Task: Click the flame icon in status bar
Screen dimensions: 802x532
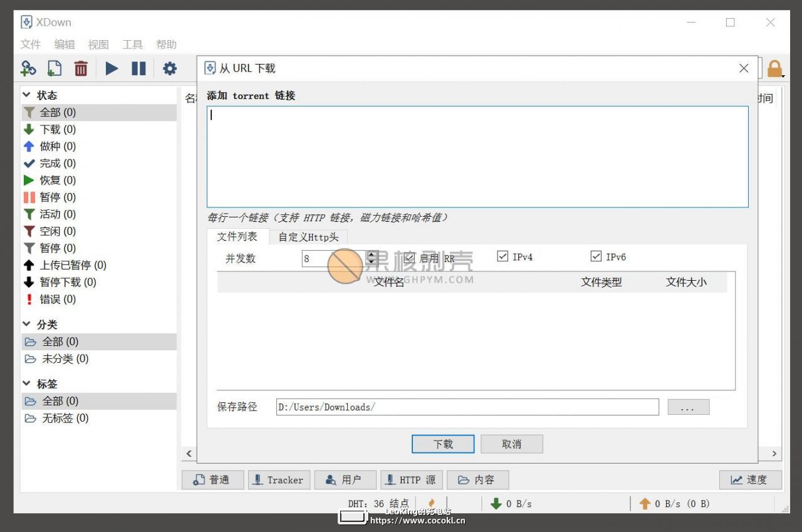Action: click(x=431, y=503)
